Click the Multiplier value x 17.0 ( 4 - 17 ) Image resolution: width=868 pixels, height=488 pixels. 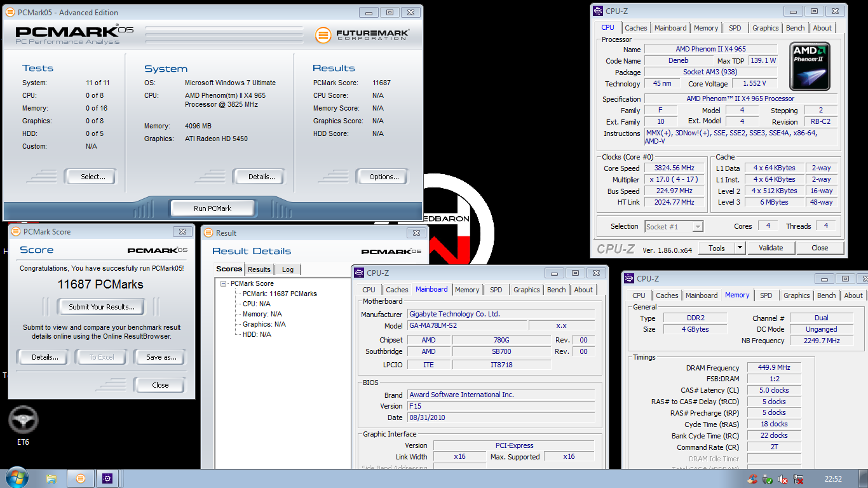(x=674, y=179)
